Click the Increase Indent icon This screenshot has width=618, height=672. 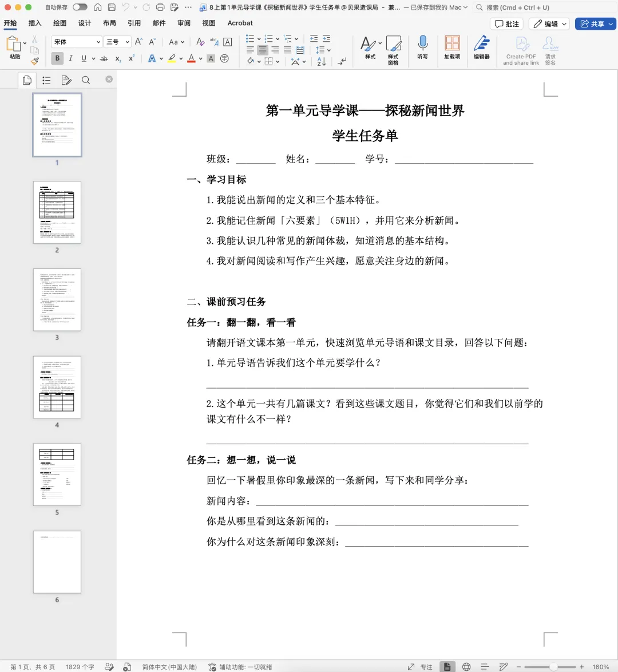click(x=327, y=38)
